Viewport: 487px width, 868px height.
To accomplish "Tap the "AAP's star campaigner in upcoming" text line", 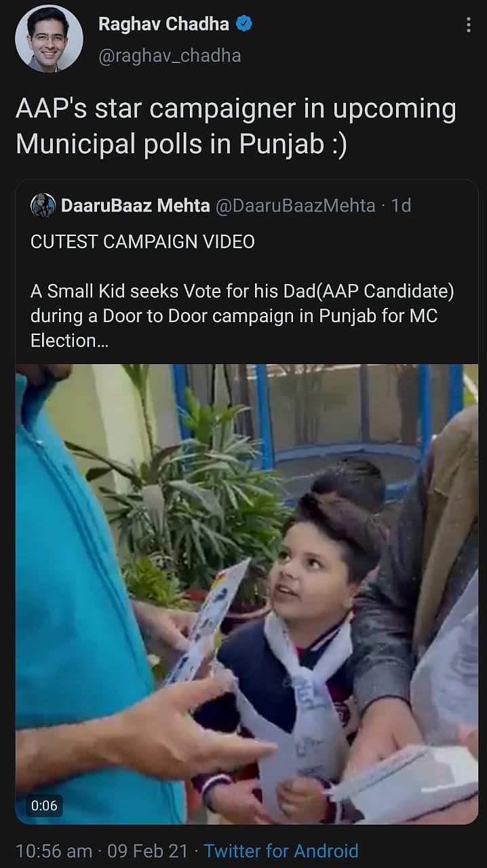I will tap(235, 110).
